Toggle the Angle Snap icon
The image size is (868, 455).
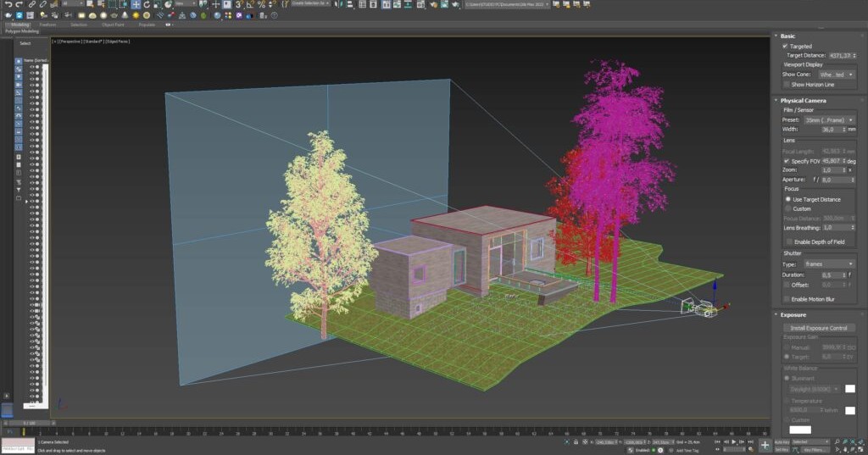click(250, 4)
